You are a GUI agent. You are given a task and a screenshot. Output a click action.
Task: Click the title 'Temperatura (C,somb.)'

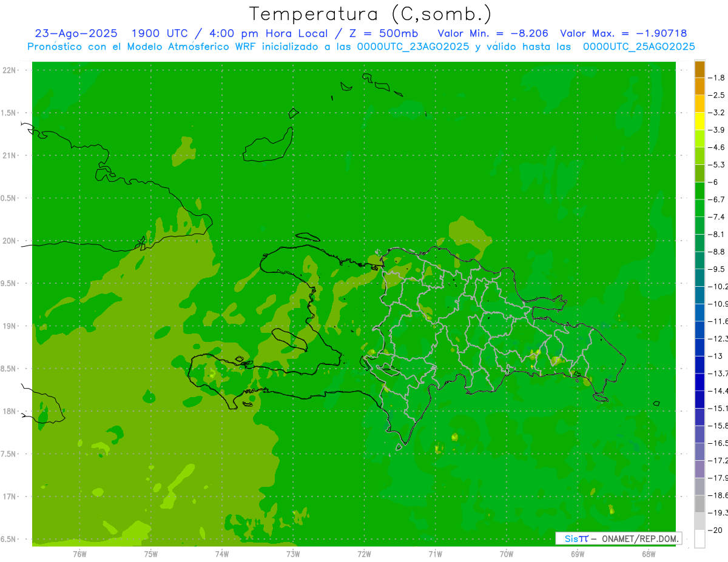tap(370, 14)
